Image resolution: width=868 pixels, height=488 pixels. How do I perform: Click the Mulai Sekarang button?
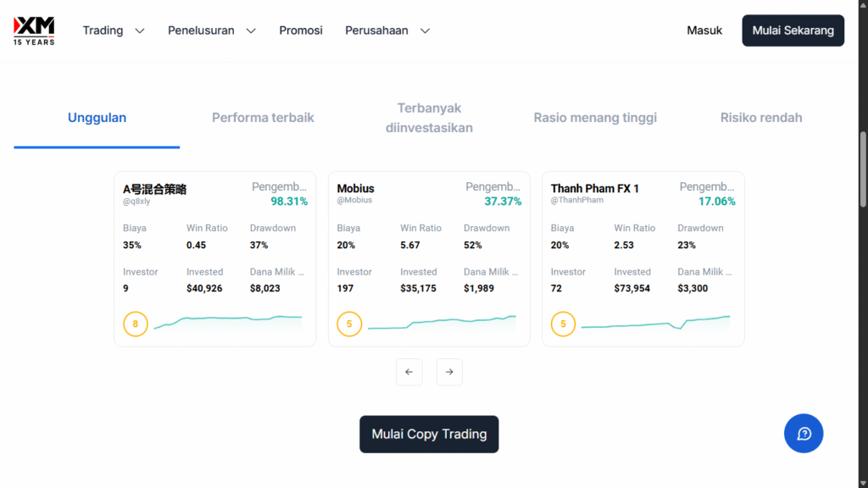click(x=793, y=30)
